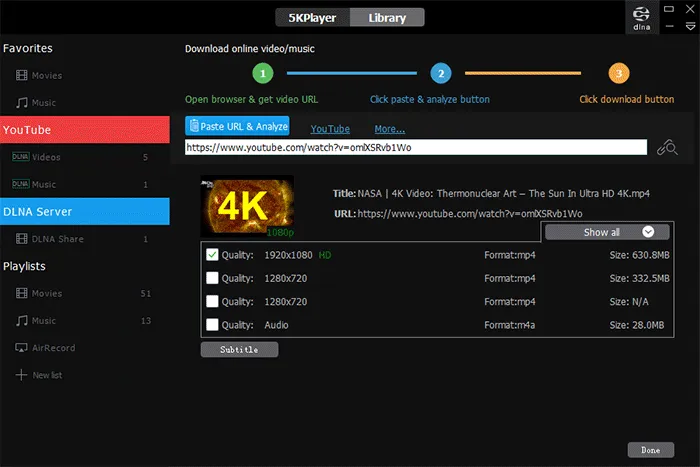Enable the Audio m4a quality checkbox
The width and height of the screenshot is (700, 467).
[x=212, y=324]
